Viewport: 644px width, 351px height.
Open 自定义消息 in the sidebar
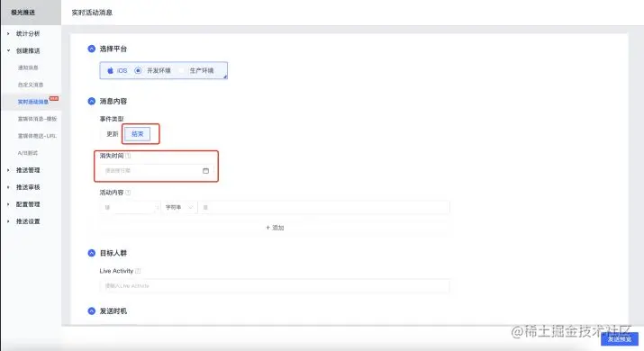point(31,85)
